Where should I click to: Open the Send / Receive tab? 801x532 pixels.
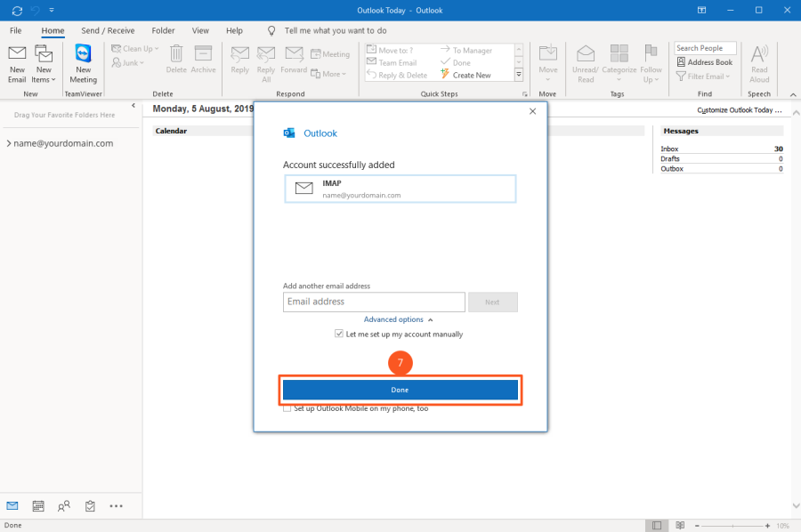click(108, 30)
